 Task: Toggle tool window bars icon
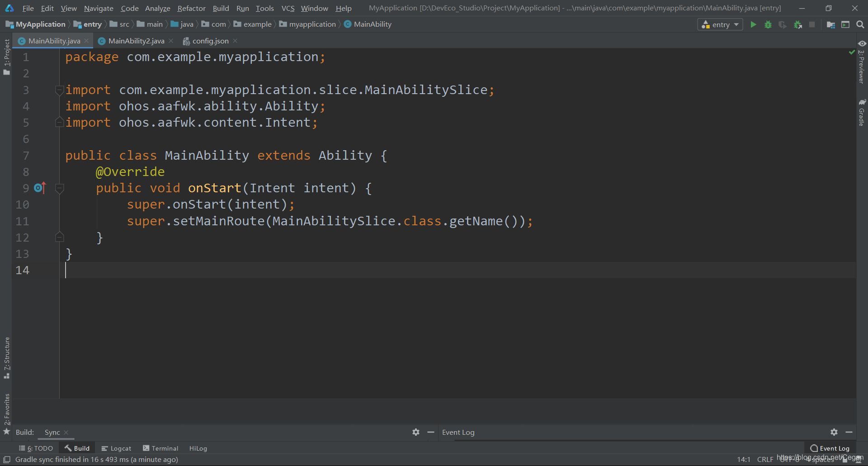tap(7, 460)
